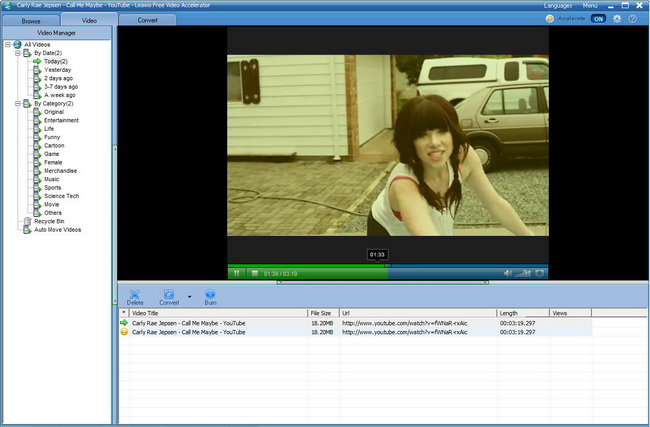The height and width of the screenshot is (427, 650).
Task: Open the Auto Move Videos item
Action: [57, 230]
